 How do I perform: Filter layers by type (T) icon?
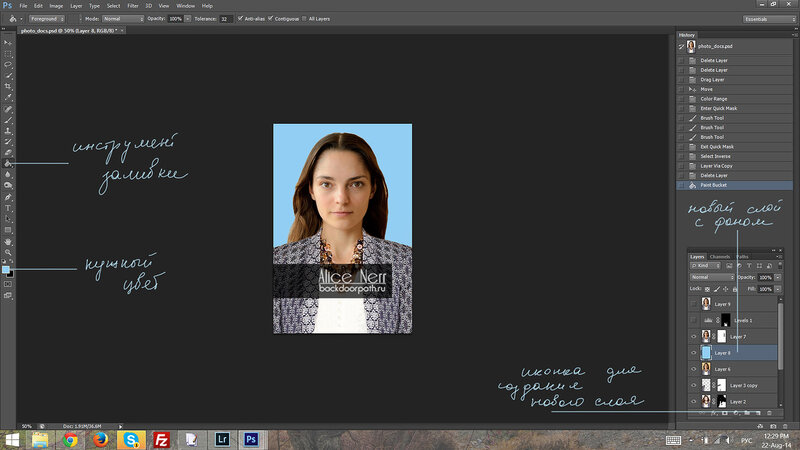(x=749, y=266)
